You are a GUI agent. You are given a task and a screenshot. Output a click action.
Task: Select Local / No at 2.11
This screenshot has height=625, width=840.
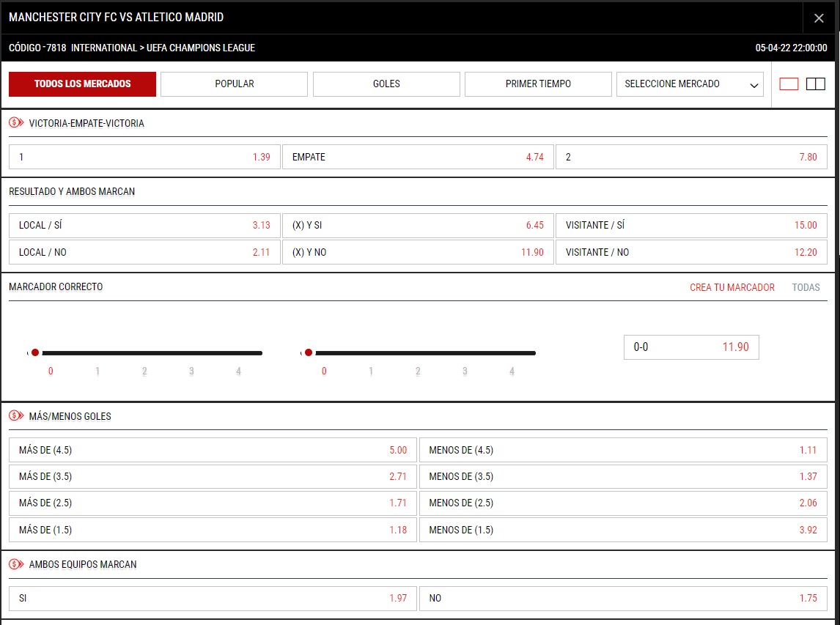coord(144,252)
